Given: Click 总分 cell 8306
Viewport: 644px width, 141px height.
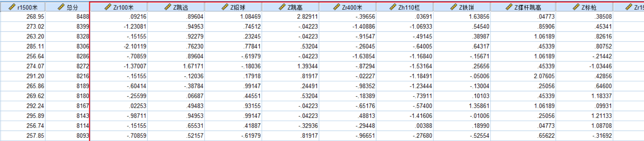Looking at the screenshot, I should coord(67,47).
